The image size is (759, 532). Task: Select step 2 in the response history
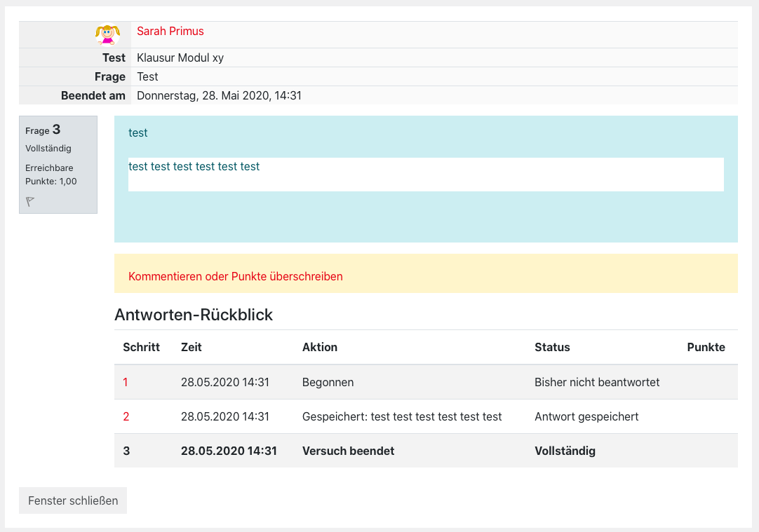click(x=126, y=416)
